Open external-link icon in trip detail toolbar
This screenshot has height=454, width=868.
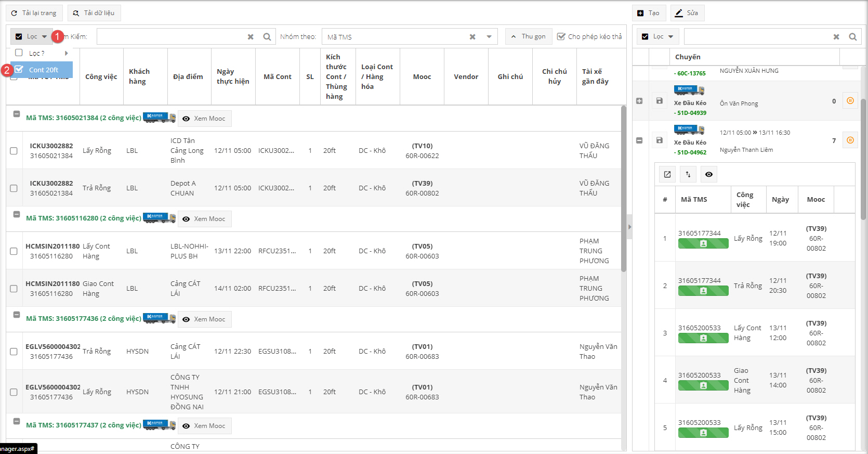(667, 174)
